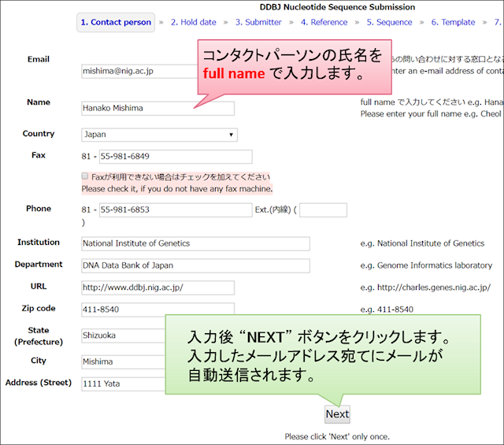Viewport: 504px width, 445px height.
Task: Click the Address (Street) field
Action: 124,384
